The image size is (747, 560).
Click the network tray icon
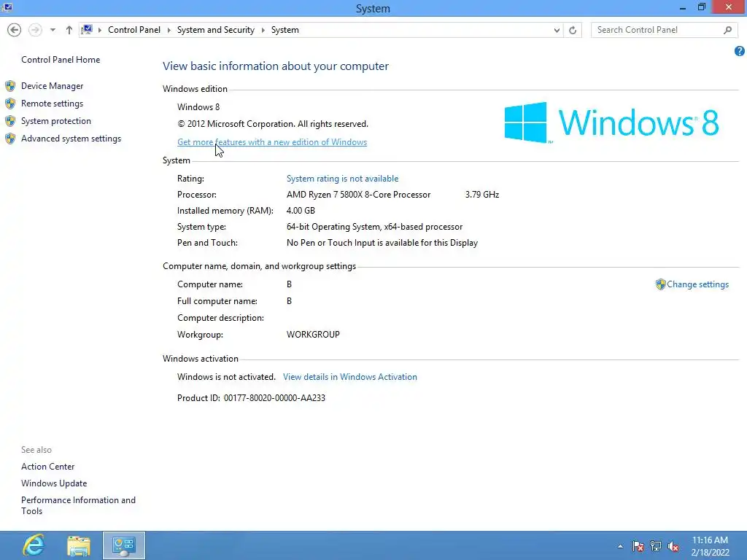click(x=656, y=546)
